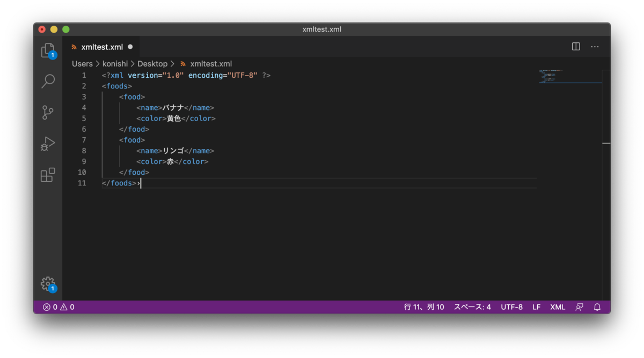This screenshot has height=358, width=644.
Task: Open the konishi breadcrumb dropdown
Action: 115,63
